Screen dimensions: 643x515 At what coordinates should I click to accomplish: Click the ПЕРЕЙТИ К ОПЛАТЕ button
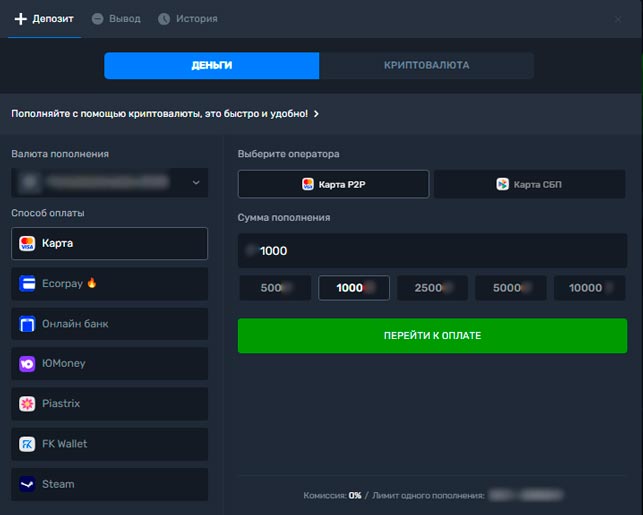pyautogui.click(x=432, y=335)
